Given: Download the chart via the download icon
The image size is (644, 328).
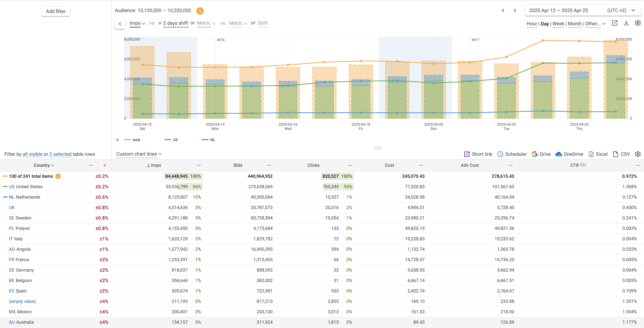Looking at the screenshot, I should click(x=626, y=23).
